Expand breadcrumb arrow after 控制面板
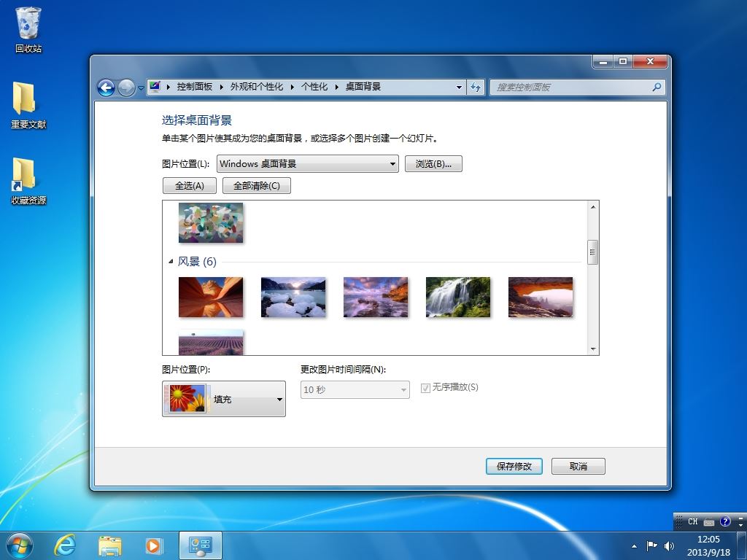This screenshot has height=560, width=747. 222,87
